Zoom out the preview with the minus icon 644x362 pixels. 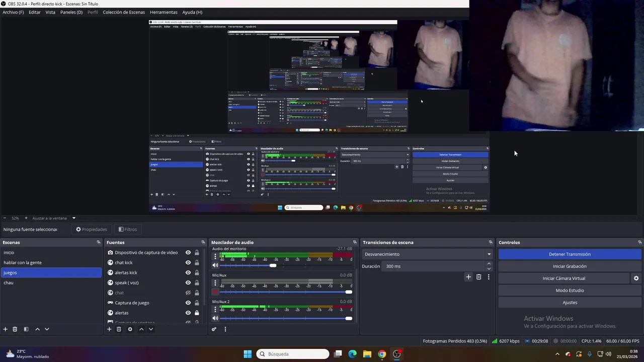click(x=5, y=218)
